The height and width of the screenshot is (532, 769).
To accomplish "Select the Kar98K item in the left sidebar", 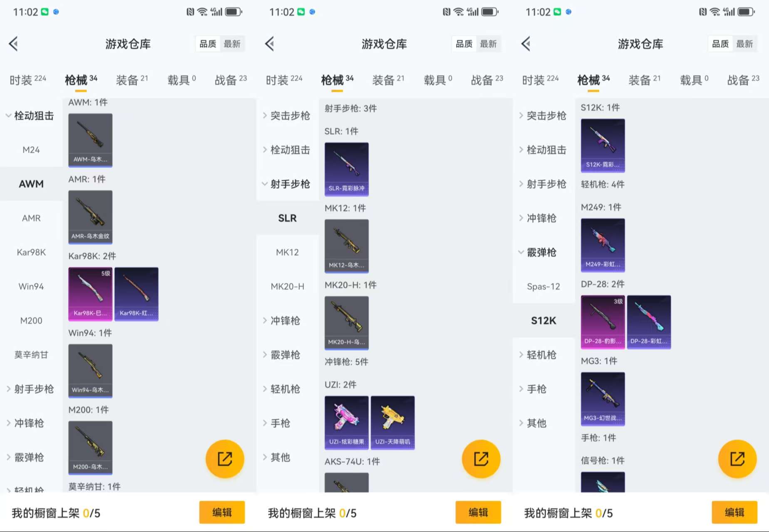I will [x=31, y=252].
